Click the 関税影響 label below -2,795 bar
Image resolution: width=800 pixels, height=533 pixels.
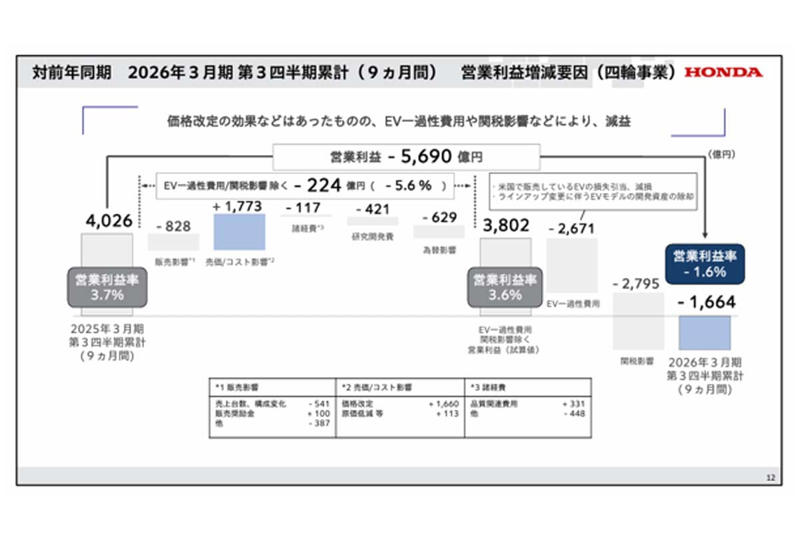click(637, 361)
